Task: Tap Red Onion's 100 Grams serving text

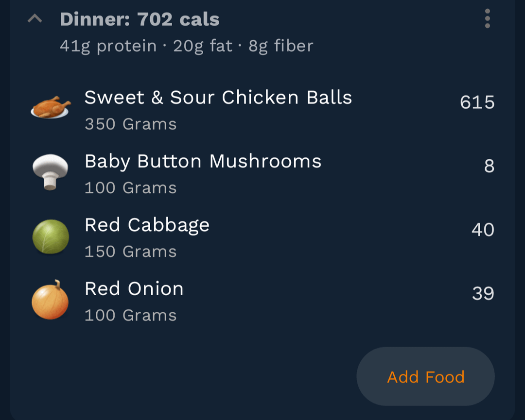Action: click(x=130, y=316)
